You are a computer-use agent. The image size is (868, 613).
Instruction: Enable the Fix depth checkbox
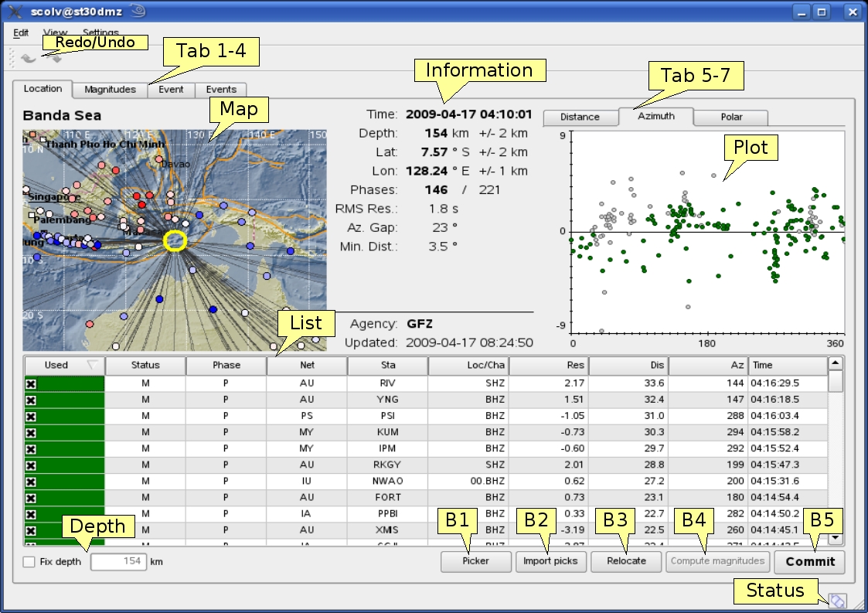click(x=29, y=562)
